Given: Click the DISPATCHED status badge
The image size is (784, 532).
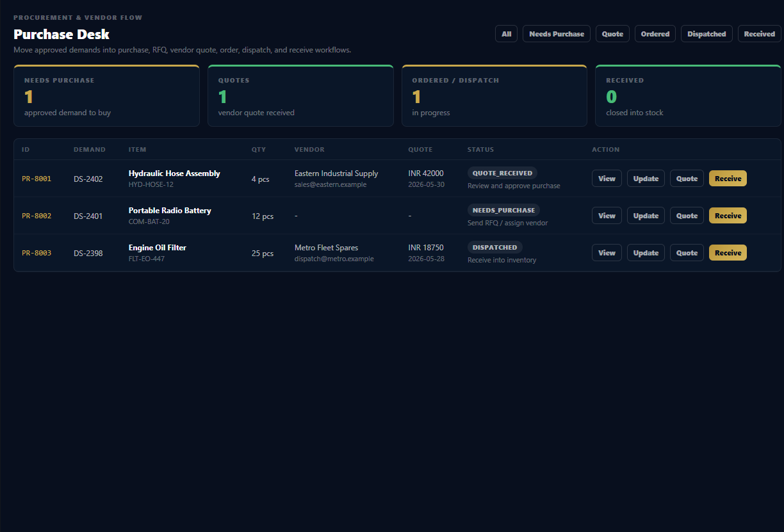Looking at the screenshot, I should pos(495,247).
